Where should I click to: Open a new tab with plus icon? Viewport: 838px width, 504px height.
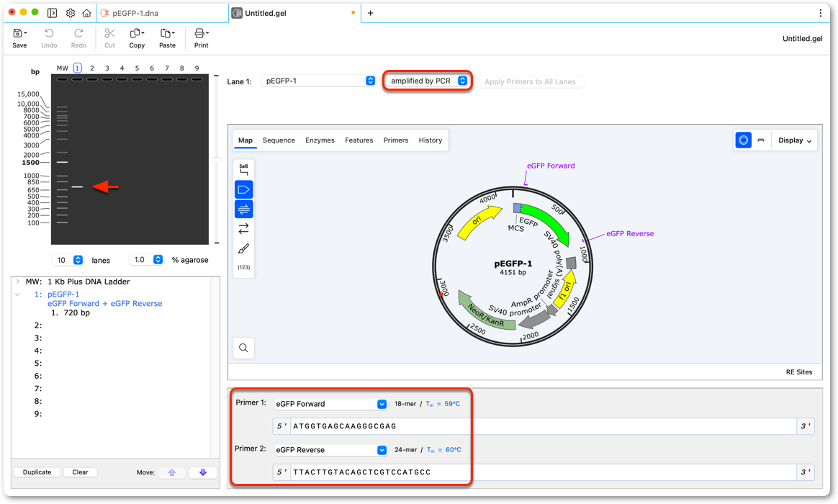pos(370,13)
